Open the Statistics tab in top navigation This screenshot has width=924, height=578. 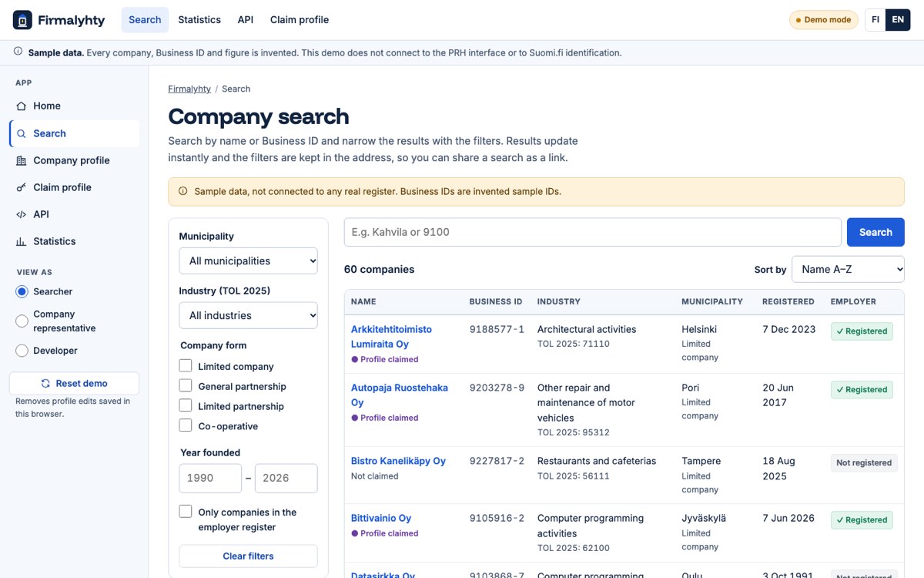point(199,20)
